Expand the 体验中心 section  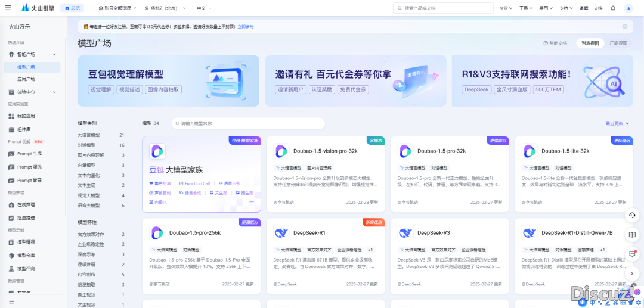click(x=54, y=92)
